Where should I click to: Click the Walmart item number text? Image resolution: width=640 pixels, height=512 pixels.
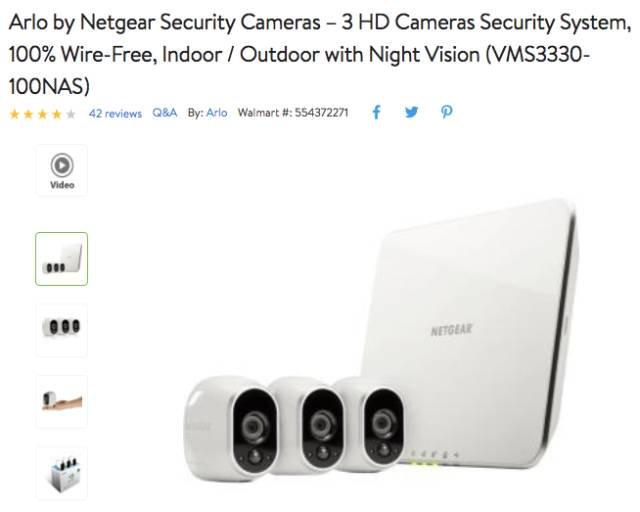[x=293, y=113]
